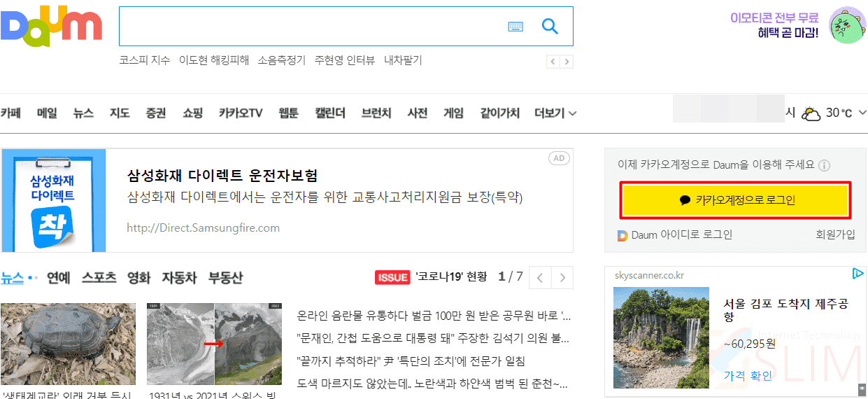The image size is (868, 399).
Task: Click skyscanner 가격 확인 link
Action: [x=748, y=376]
